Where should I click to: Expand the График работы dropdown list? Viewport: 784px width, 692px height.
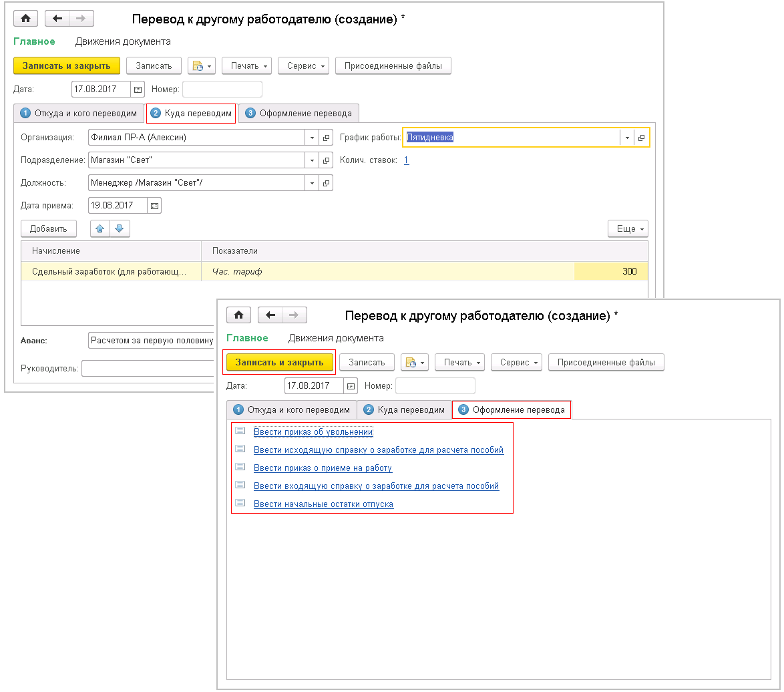tap(627, 138)
